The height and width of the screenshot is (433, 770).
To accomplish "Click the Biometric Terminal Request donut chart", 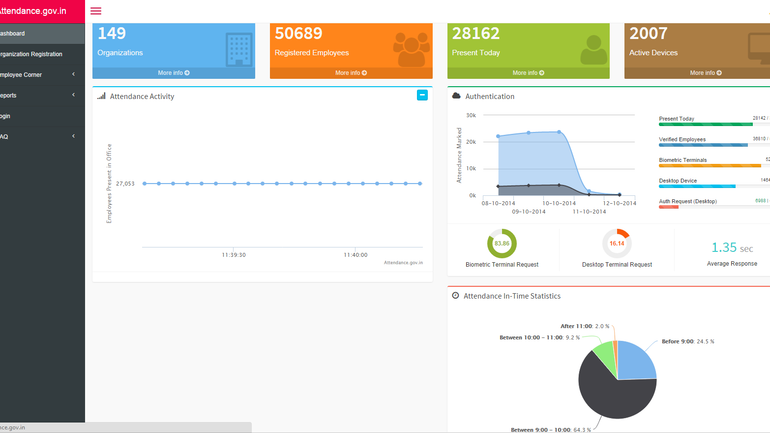I will pyautogui.click(x=502, y=243).
